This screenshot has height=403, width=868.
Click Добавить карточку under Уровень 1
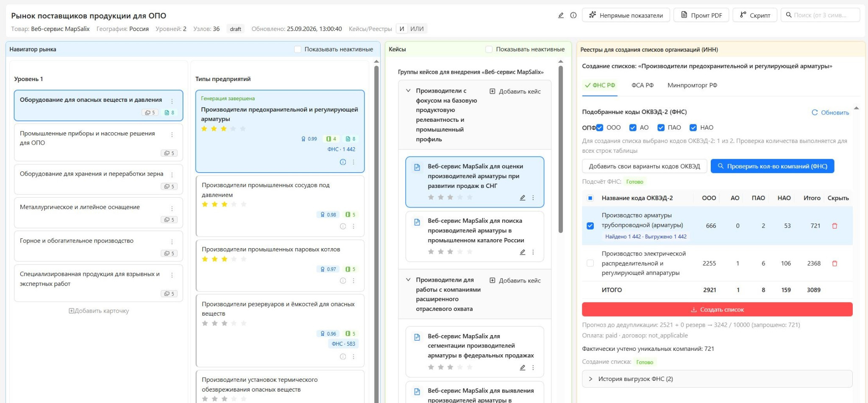[99, 311]
